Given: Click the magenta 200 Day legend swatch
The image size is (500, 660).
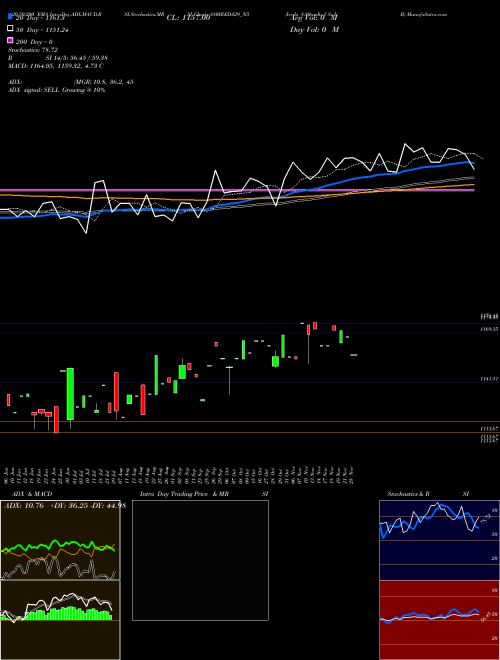Looking at the screenshot, I should coord(10,41).
